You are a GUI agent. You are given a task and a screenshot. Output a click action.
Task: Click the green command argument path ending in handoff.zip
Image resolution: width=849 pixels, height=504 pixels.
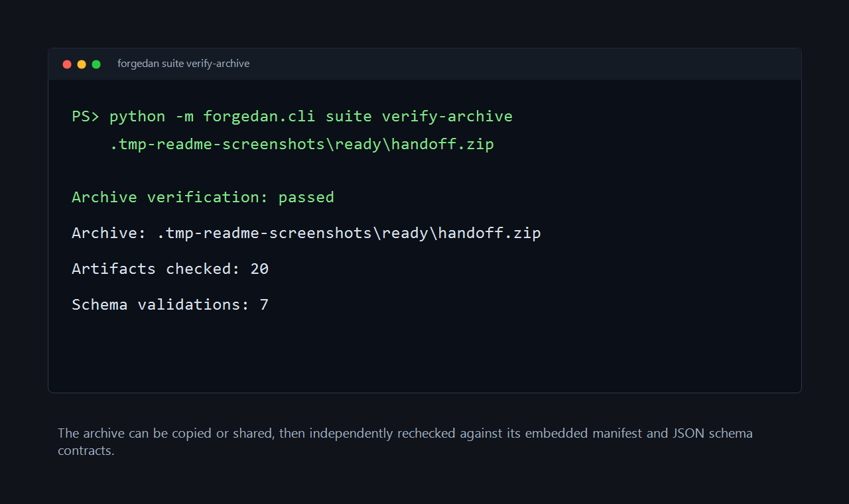pos(302,144)
